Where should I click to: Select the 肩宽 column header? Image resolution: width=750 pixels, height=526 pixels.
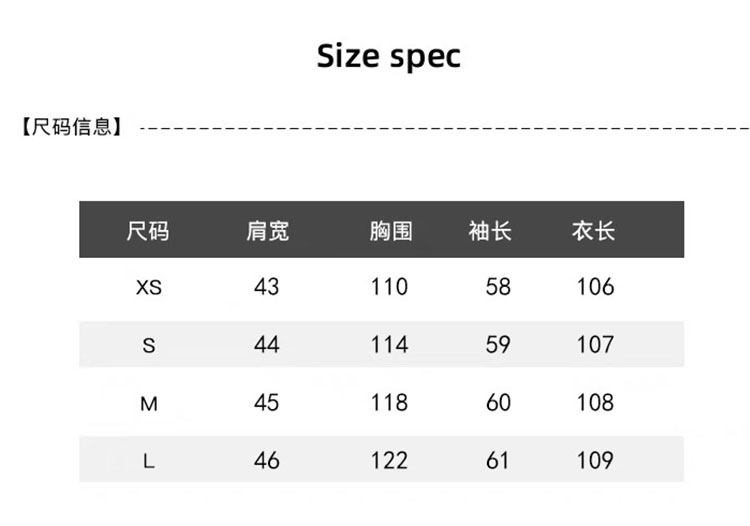tap(267, 232)
